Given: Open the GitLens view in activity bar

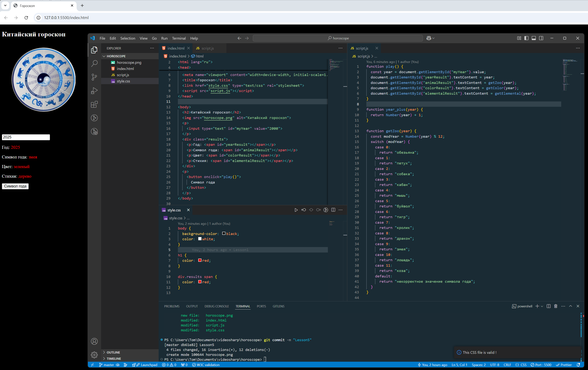Looking at the screenshot, I should click(94, 118).
